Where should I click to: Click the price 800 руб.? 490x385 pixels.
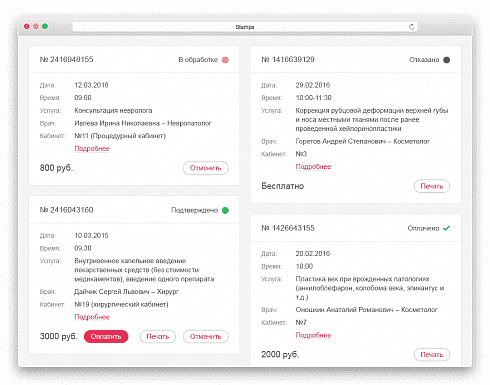(56, 168)
